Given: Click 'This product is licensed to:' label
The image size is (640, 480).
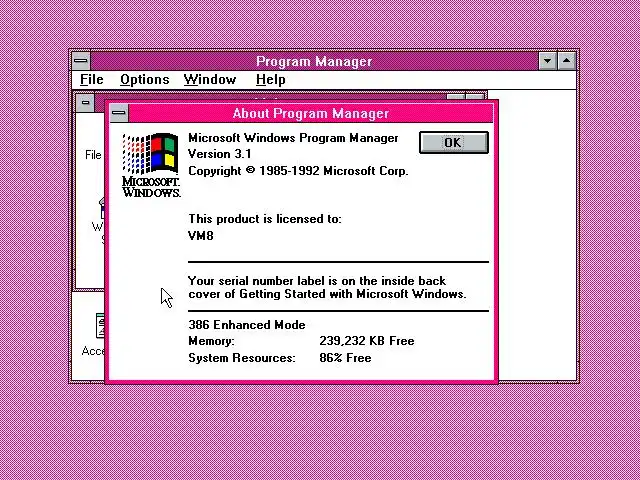Looking at the screenshot, I should point(264,219).
